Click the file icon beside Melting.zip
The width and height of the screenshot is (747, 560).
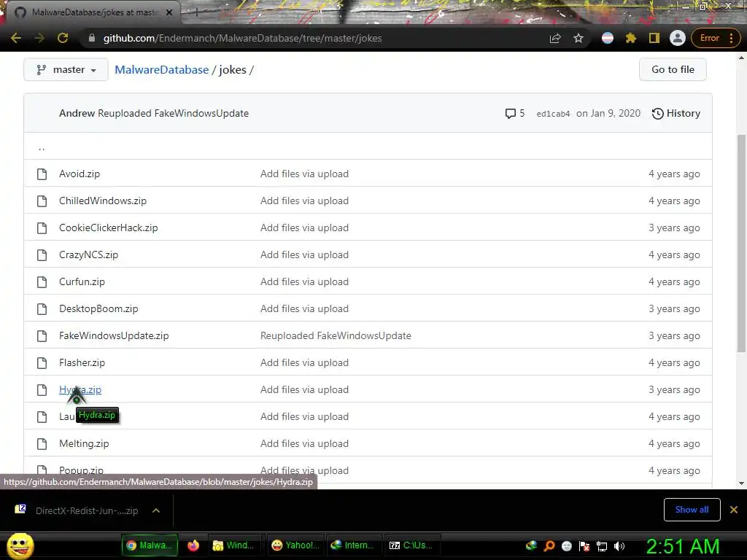tap(42, 444)
